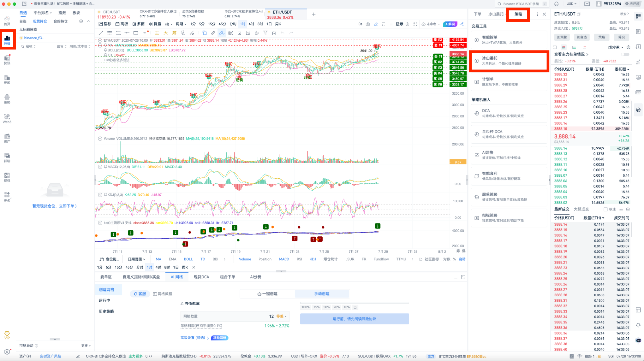The image size is (644, 361).
Task: Switch to the 策略 tab in trade panel
Action: pos(518,14)
